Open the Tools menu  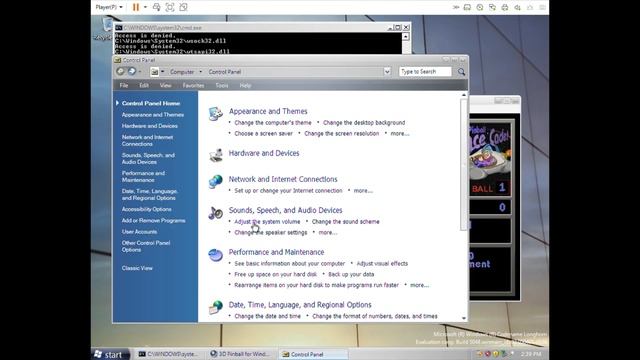click(222, 85)
